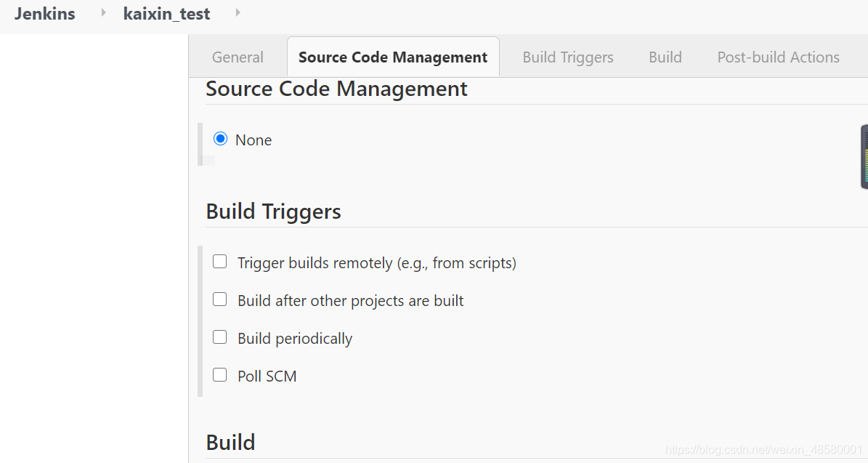
Task: Enable Trigger builds remotely option
Action: 219,261
